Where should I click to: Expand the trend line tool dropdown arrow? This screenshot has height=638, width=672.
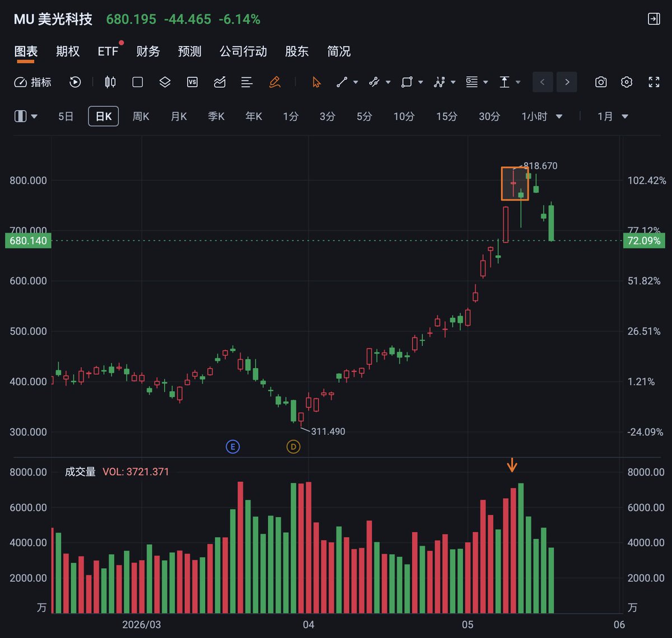pyautogui.click(x=356, y=82)
